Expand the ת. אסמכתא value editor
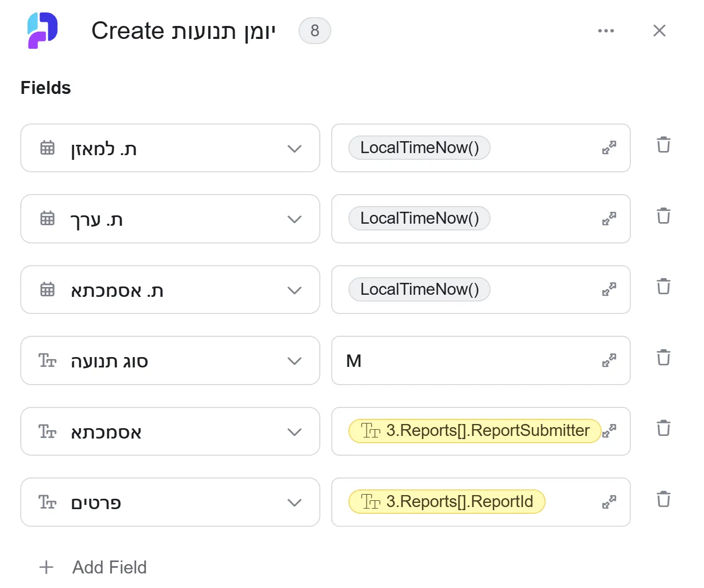The width and height of the screenshot is (704, 588). [x=609, y=290]
